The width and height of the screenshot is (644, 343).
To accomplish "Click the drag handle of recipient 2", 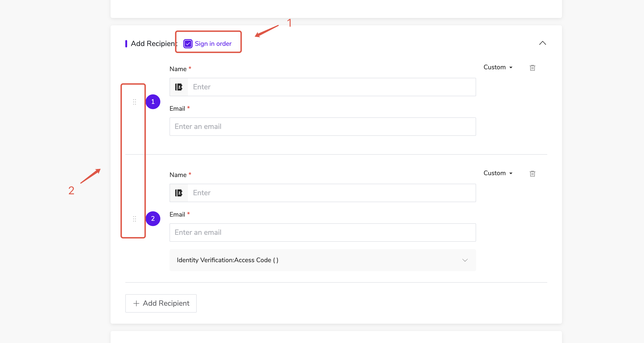I will click(x=135, y=219).
